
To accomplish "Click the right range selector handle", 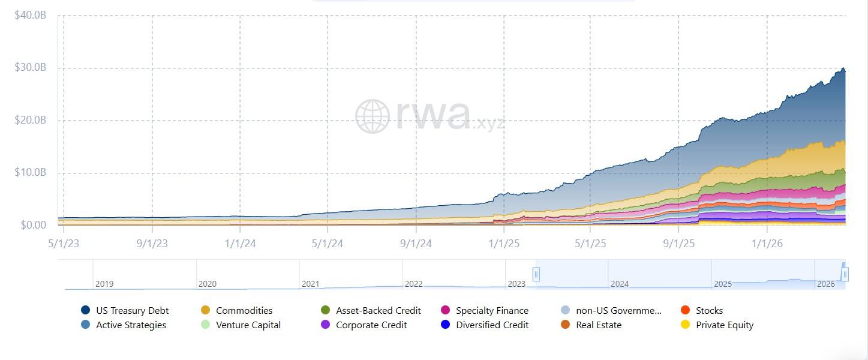I will pyautogui.click(x=845, y=274).
